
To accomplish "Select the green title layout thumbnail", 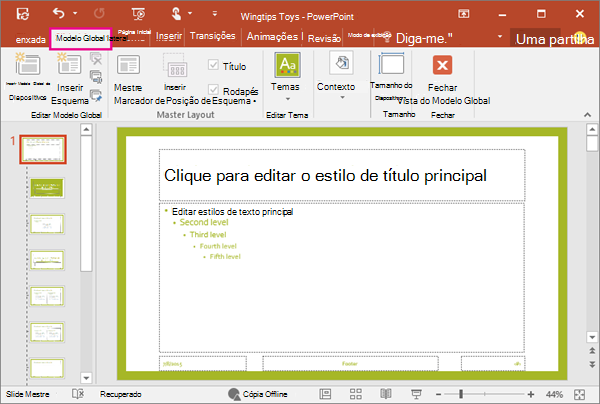I will [47, 188].
